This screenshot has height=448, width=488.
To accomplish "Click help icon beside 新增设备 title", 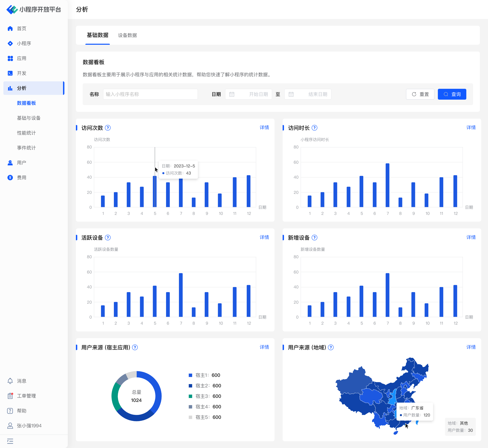I will pyautogui.click(x=314, y=238).
